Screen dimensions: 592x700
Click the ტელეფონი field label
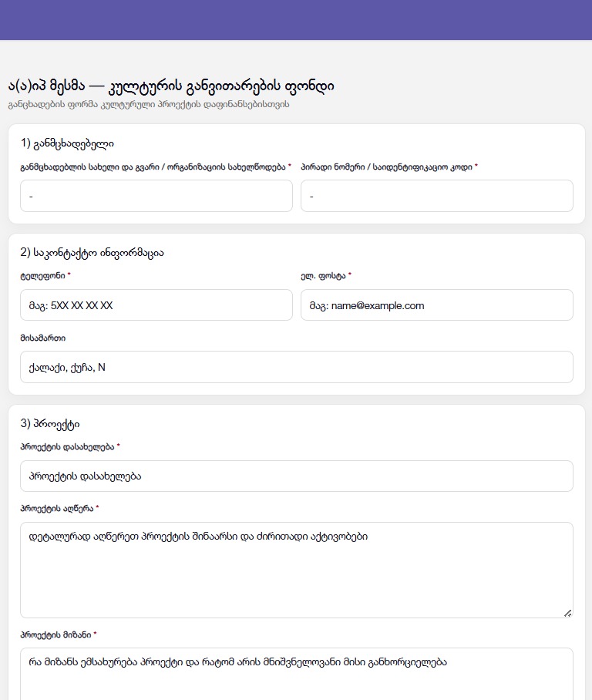coord(42,275)
